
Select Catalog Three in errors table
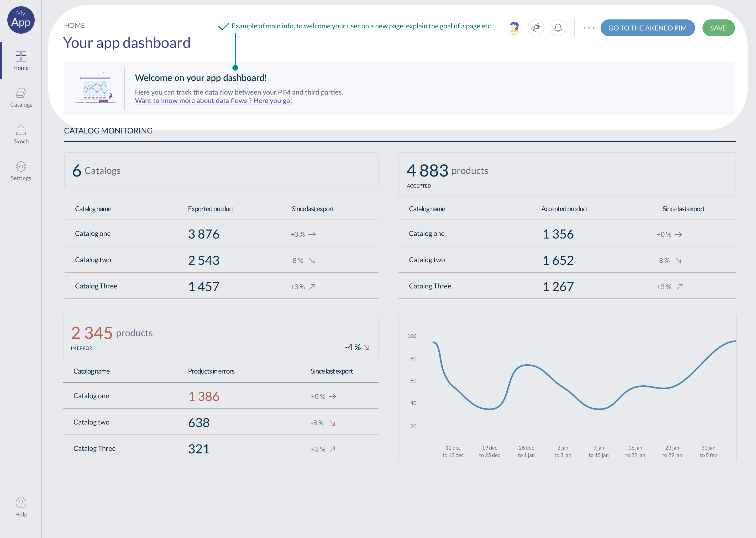[x=94, y=449]
